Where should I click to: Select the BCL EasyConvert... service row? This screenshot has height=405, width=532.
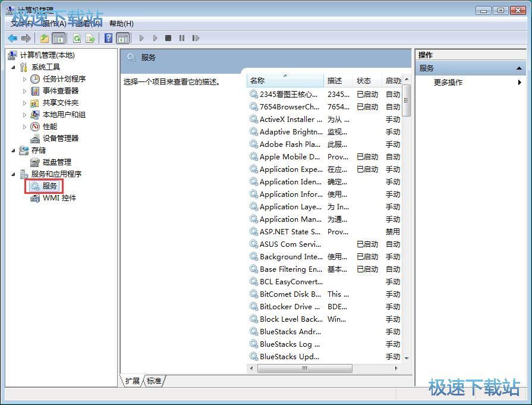click(325, 282)
